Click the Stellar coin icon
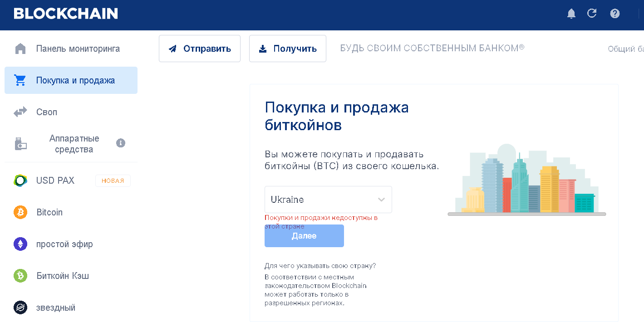The image size is (644, 322). click(x=20, y=307)
